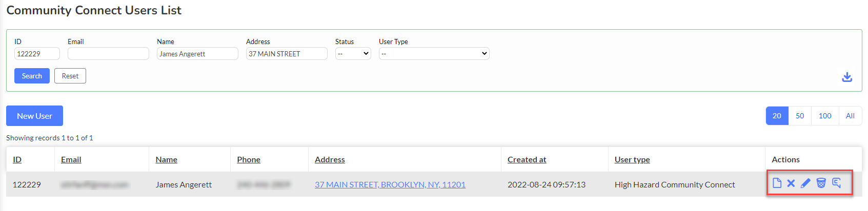The width and height of the screenshot is (868, 211).
Task: Sort the table by User type
Action: click(x=632, y=160)
